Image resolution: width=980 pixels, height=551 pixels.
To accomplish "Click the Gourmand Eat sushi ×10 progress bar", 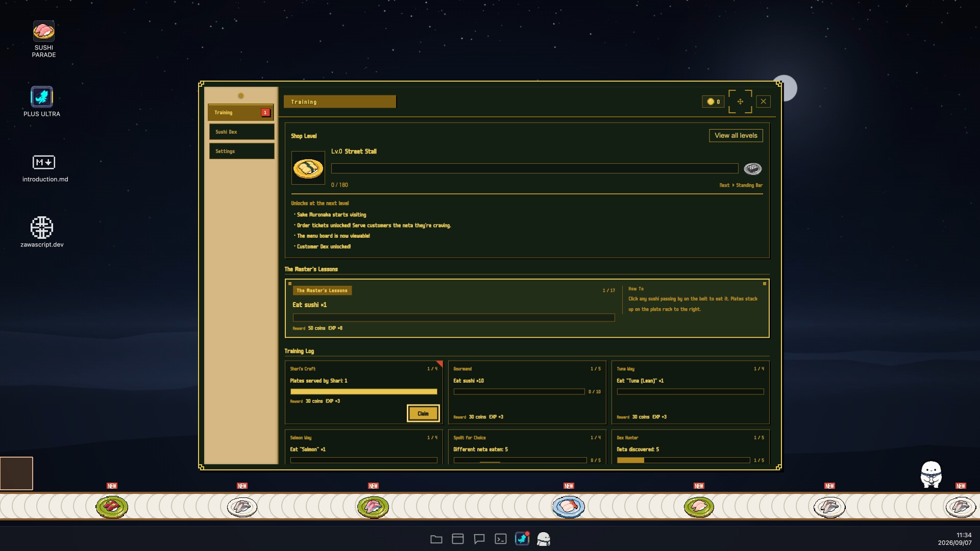I will coord(519,392).
